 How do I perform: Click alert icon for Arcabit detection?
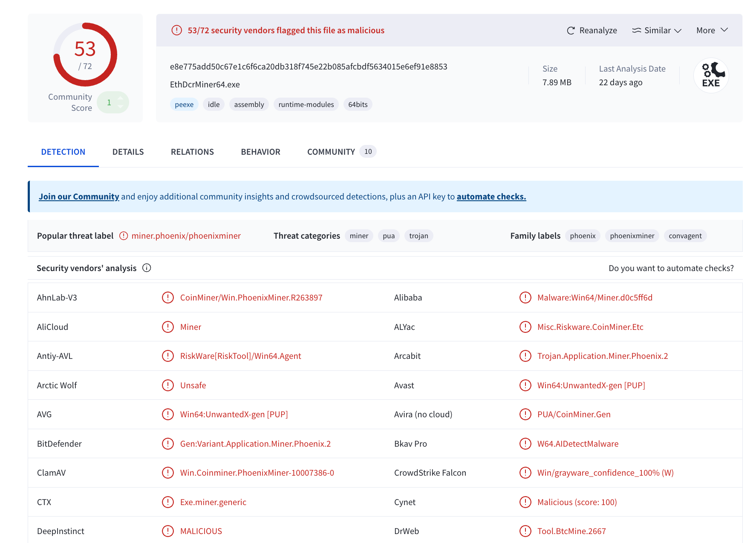[x=525, y=356]
